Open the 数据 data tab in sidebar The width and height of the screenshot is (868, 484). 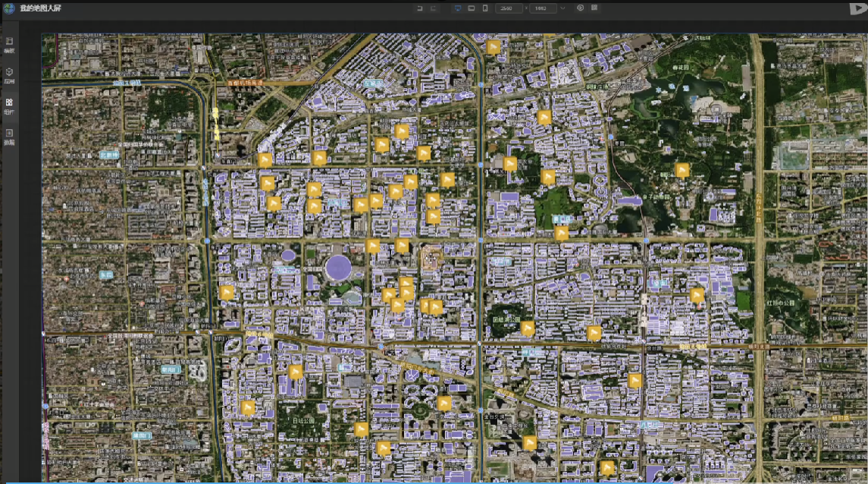pyautogui.click(x=9, y=136)
